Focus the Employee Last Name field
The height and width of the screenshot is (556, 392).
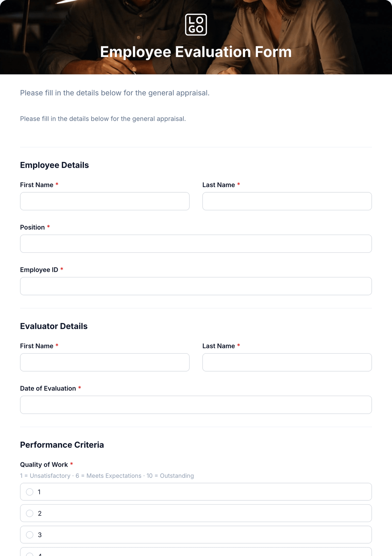click(x=287, y=201)
